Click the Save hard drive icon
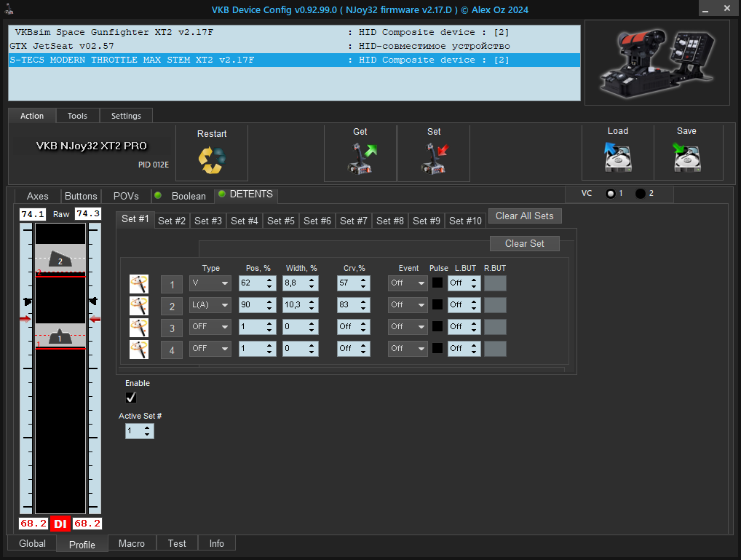 click(x=686, y=157)
